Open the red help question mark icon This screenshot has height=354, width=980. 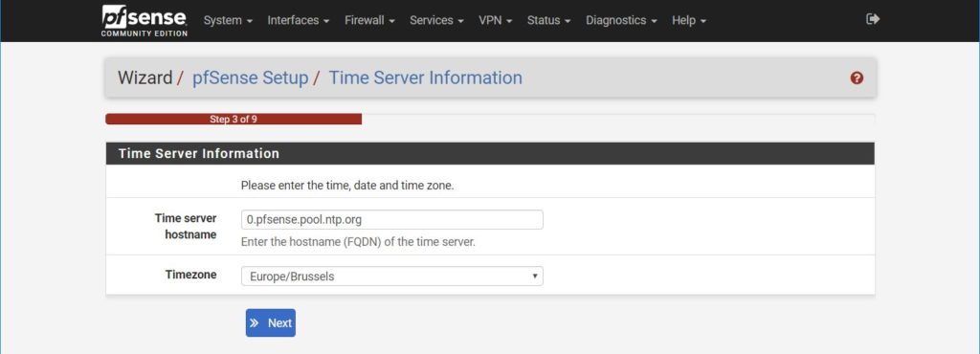click(x=857, y=78)
